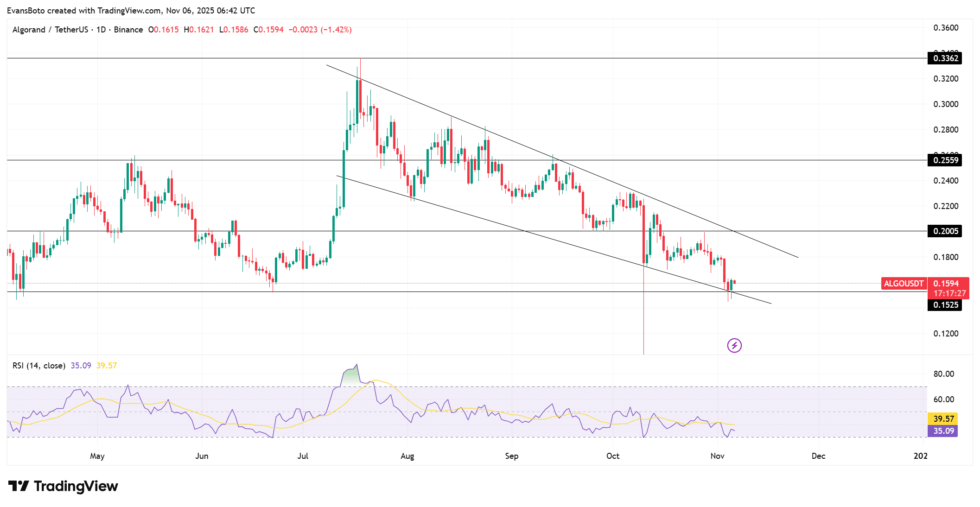The image size is (980, 507).
Task: Click the Dec label on time axis
Action: [818, 456]
